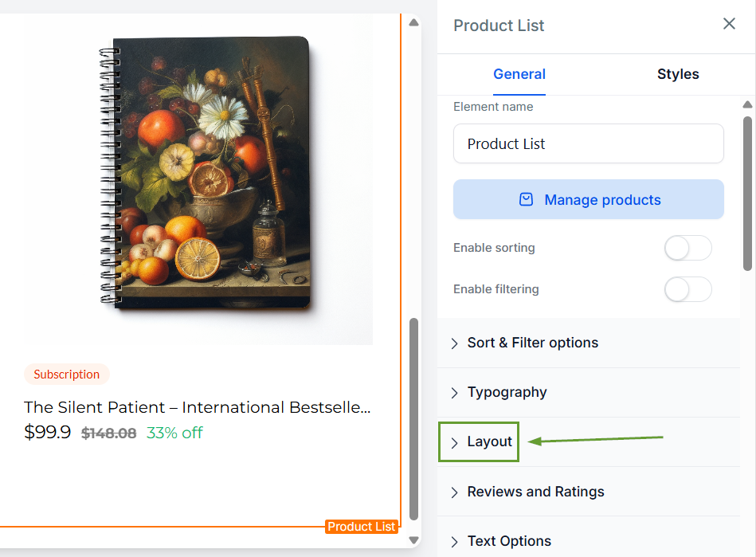Viewport: 756px width, 557px height.
Task: Click The Silent Patient product title
Action: [x=198, y=408]
